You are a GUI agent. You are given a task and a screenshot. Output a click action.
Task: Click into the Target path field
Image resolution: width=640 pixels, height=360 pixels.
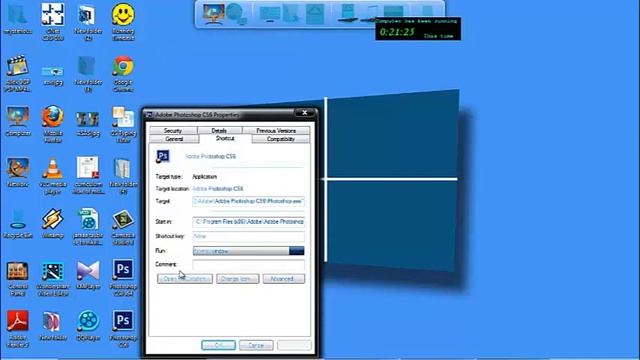click(x=249, y=201)
